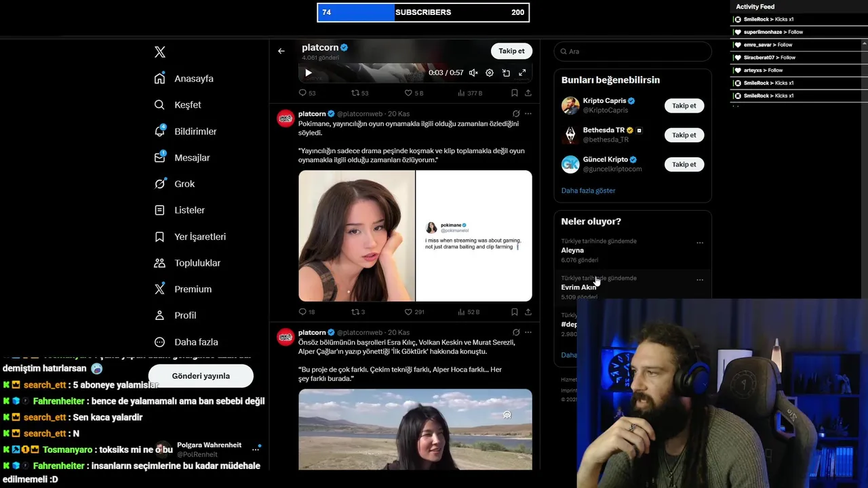The width and height of the screenshot is (868, 488).
Task: View stats showing 52 B views
Action: click(469, 312)
